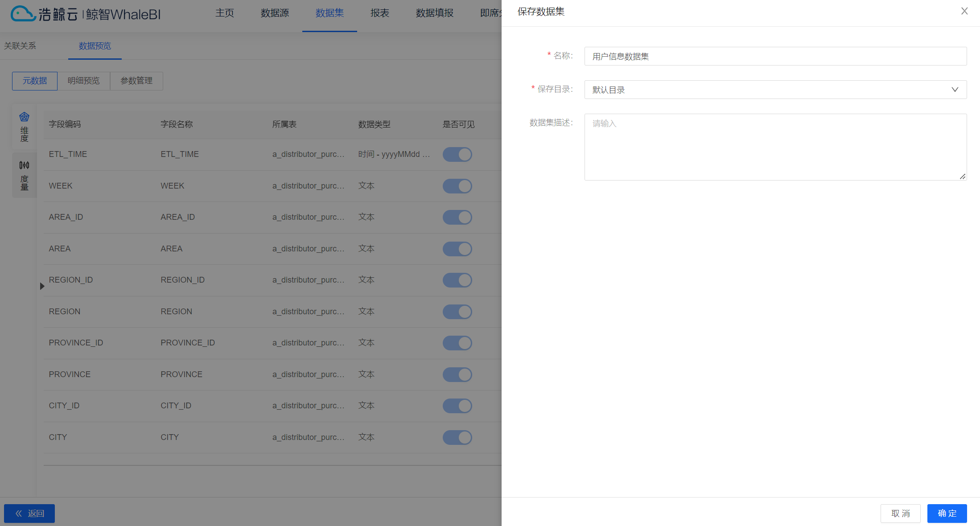The width and height of the screenshot is (980, 526).
Task: Toggle visibility for REGION_ID field
Action: point(457,280)
